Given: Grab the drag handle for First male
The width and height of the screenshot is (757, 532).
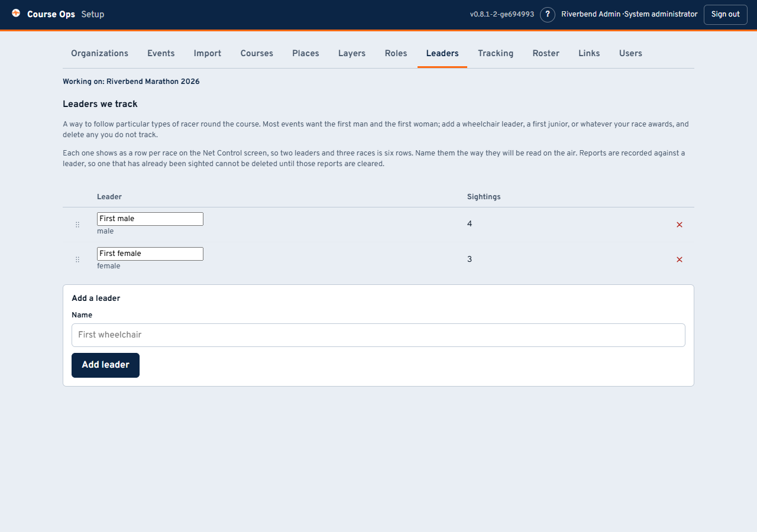Looking at the screenshot, I should coord(77,225).
